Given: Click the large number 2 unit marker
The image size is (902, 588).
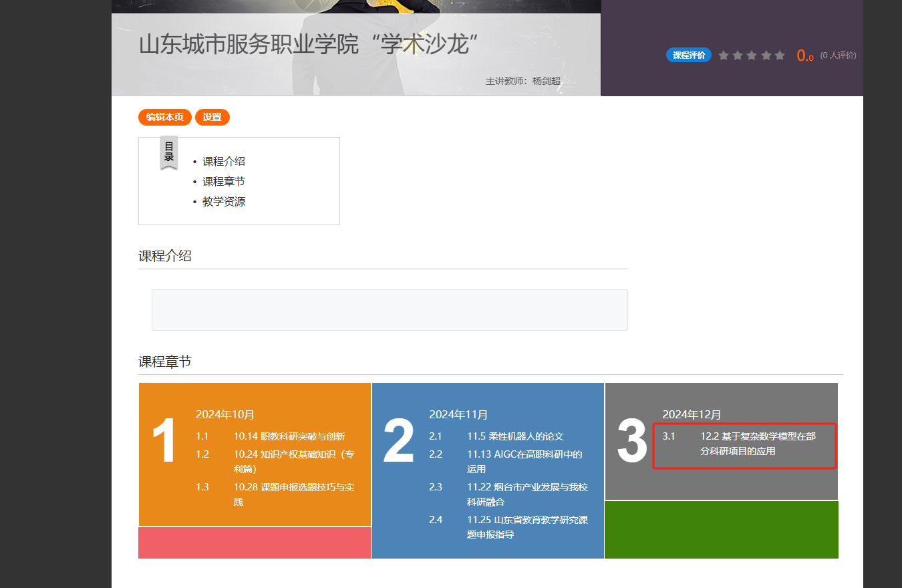Looking at the screenshot, I should 399,441.
